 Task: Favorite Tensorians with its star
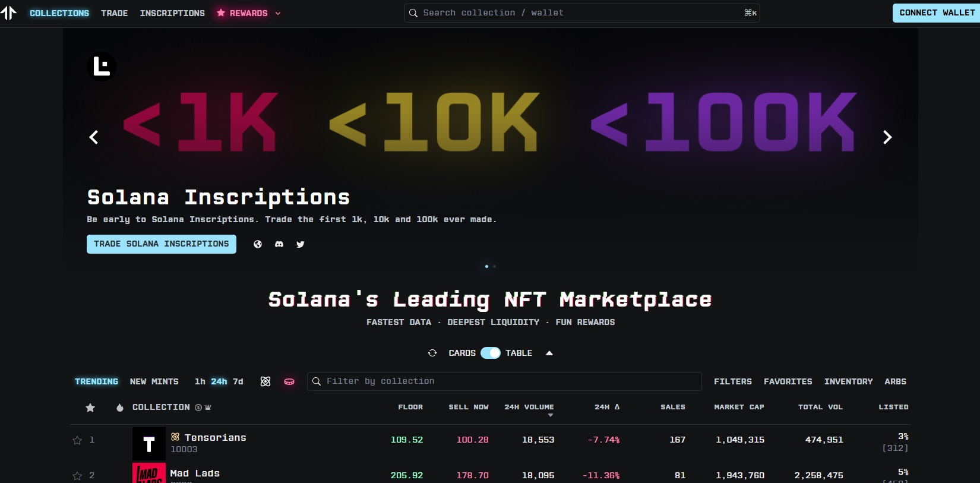[77, 440]
